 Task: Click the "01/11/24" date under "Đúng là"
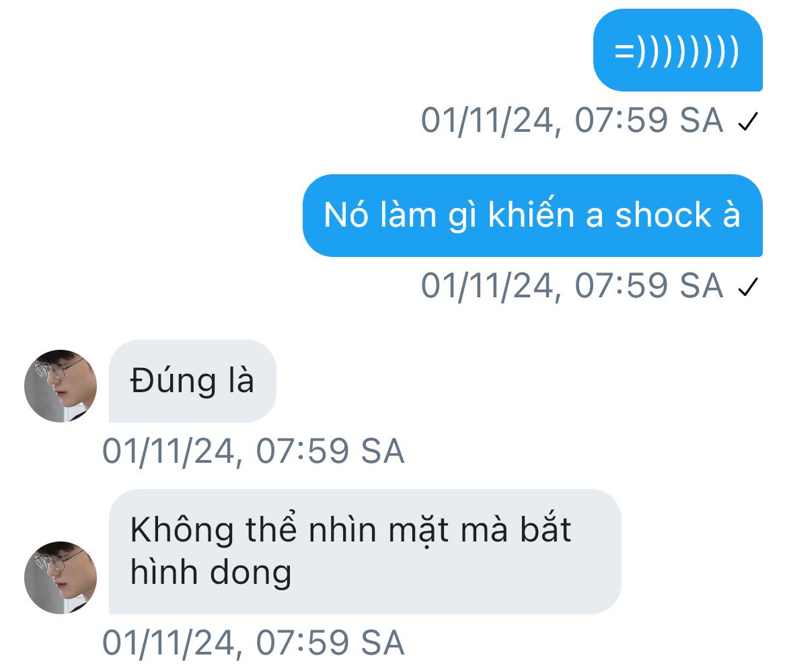[169, 451]
